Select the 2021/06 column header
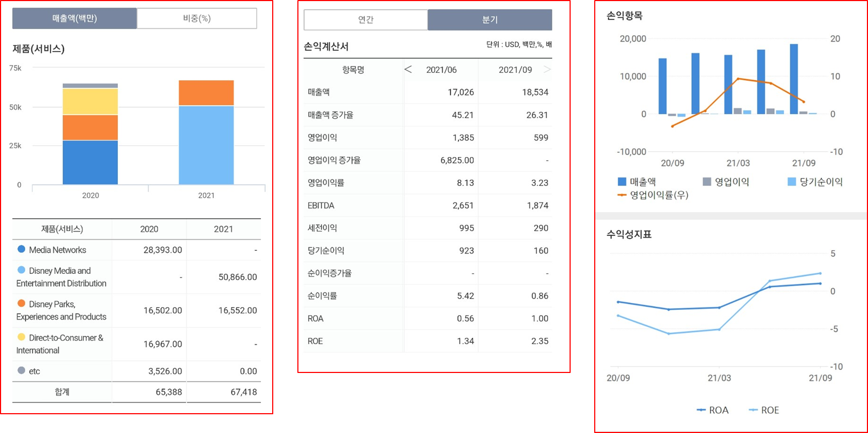 pos(442,70)
